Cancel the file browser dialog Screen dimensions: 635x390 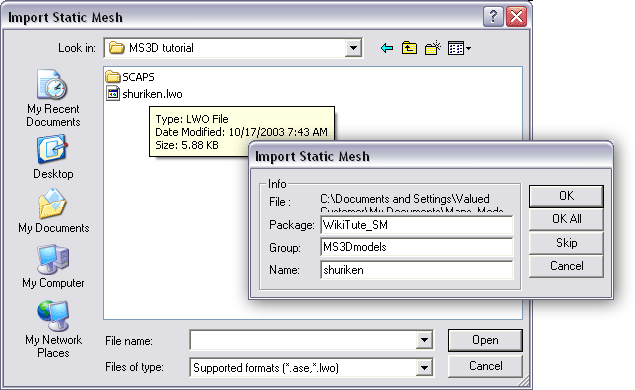485,366
